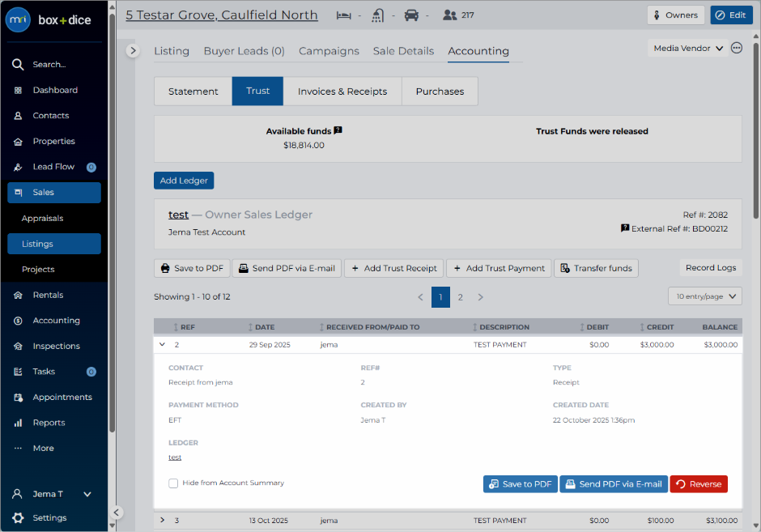Switch to the Campaigns tab
The height and width of the screenshot is (532, 761).
[329, 51]
